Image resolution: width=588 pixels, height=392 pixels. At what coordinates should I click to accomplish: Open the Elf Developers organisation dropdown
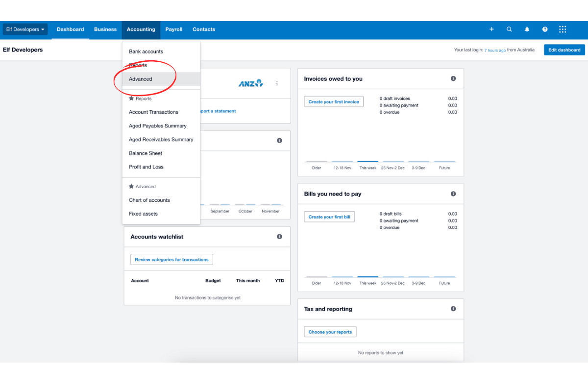24,29
